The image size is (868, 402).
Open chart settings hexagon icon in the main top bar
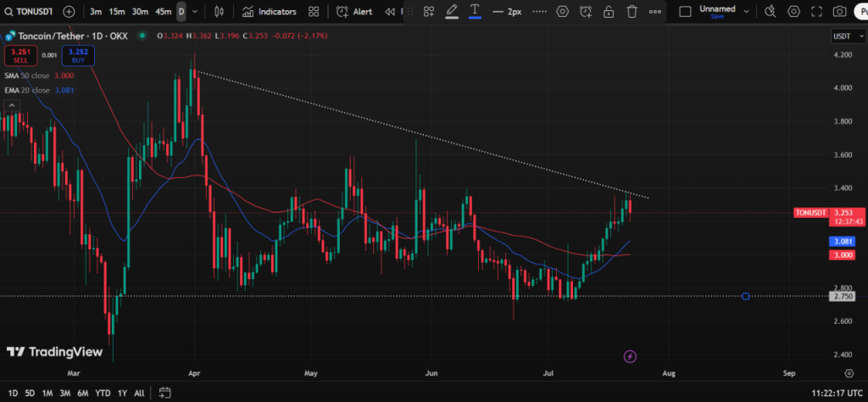coord(793,11)
